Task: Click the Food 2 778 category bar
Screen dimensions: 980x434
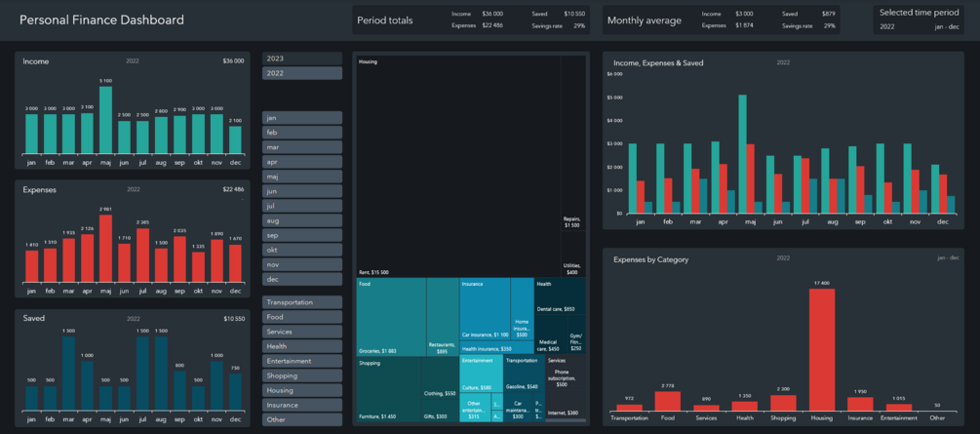Action: tap(668, 401)
